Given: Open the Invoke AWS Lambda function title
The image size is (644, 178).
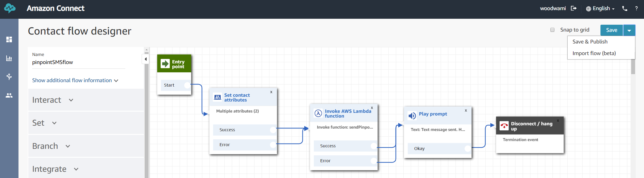Looking at the screenshot, I should (348, 113).
